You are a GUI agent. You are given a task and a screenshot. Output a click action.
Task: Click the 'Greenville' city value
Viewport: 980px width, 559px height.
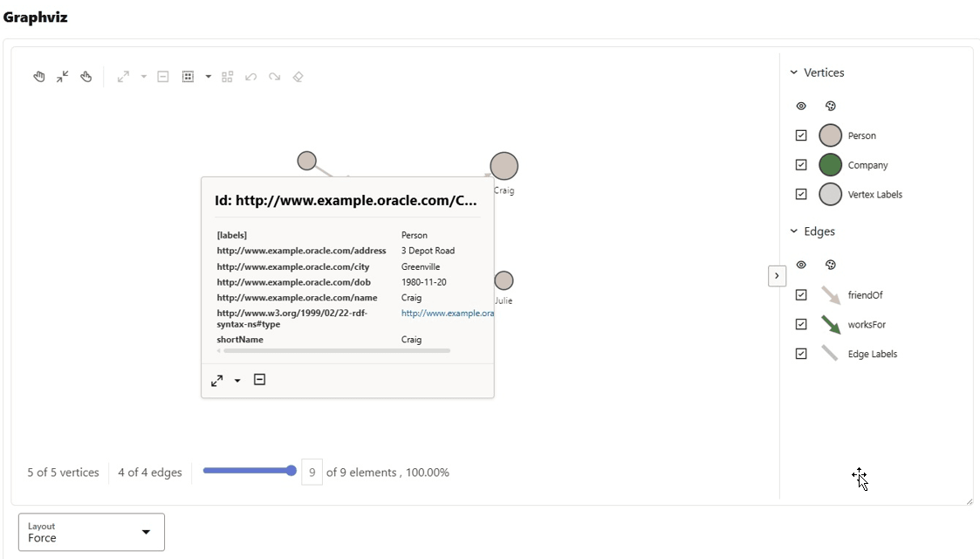tap(421, 267)
